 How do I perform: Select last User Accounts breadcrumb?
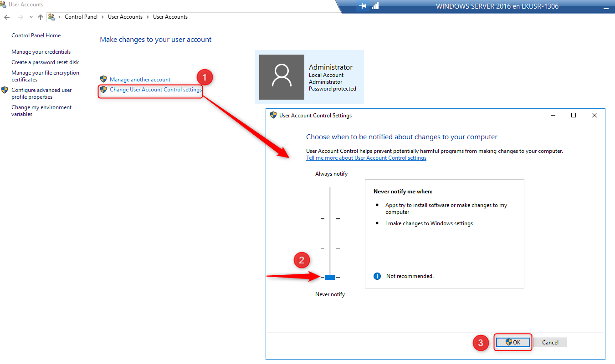[x=170, y=17]
